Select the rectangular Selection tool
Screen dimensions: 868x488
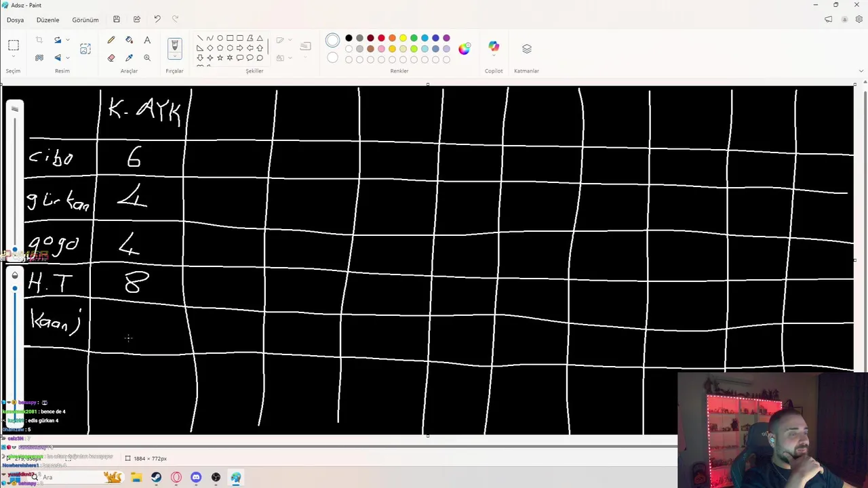[13, 45]
